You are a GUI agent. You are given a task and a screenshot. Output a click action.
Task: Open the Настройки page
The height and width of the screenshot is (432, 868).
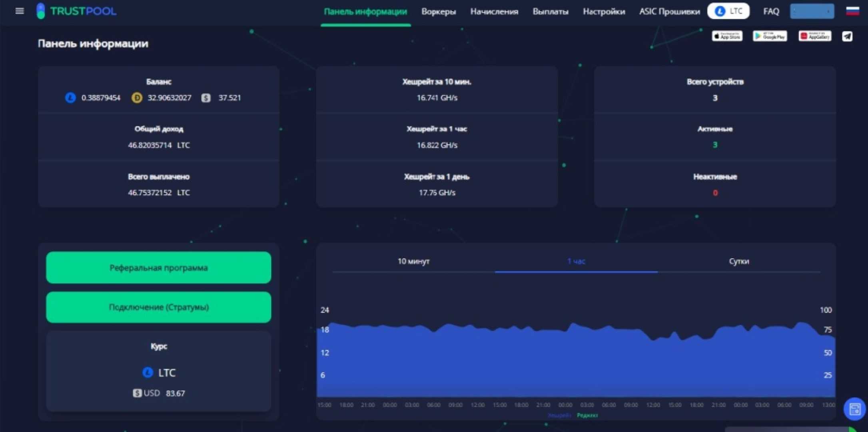(x=604, y=12)
